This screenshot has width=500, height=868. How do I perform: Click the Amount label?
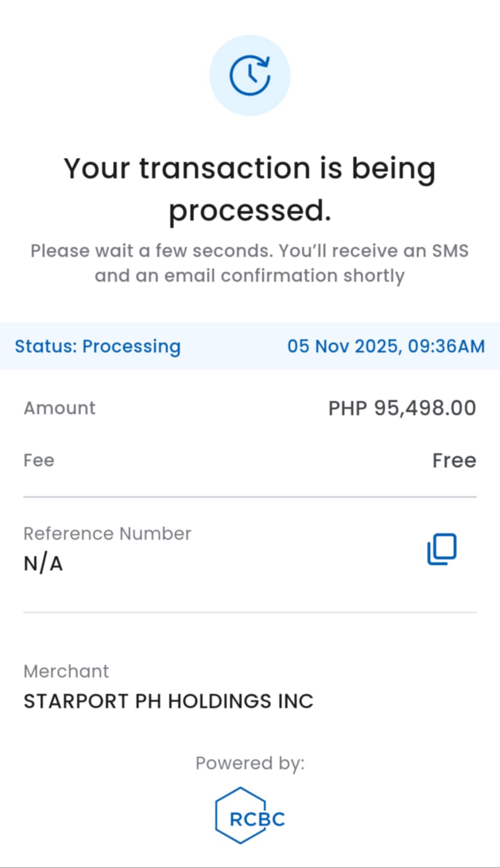point(60,408)
